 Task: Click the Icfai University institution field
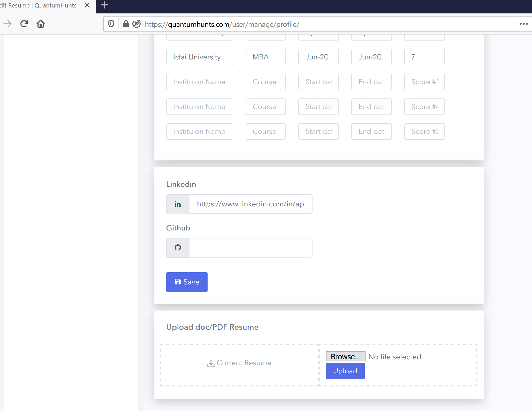click(x=199, y=57)
